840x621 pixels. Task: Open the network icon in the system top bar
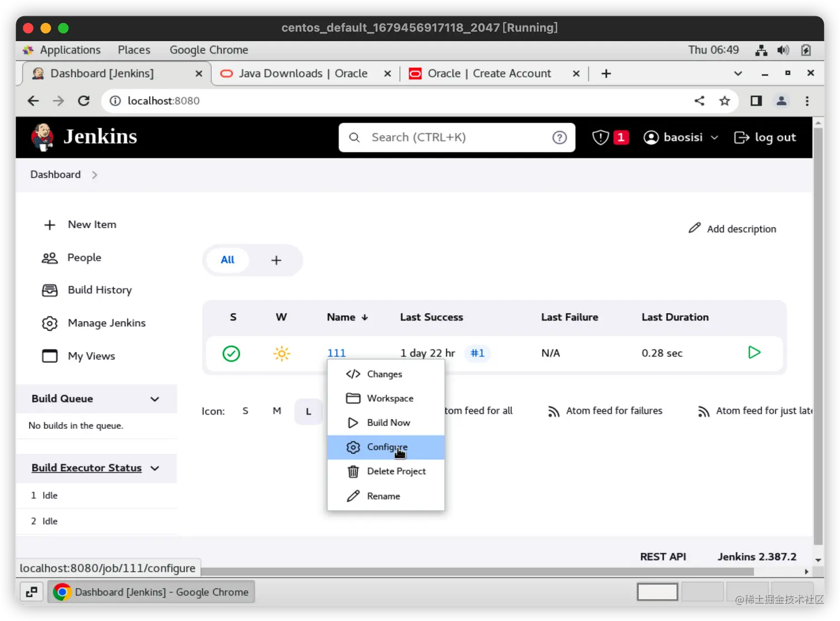pyautogui.click(x=761, y=50)
